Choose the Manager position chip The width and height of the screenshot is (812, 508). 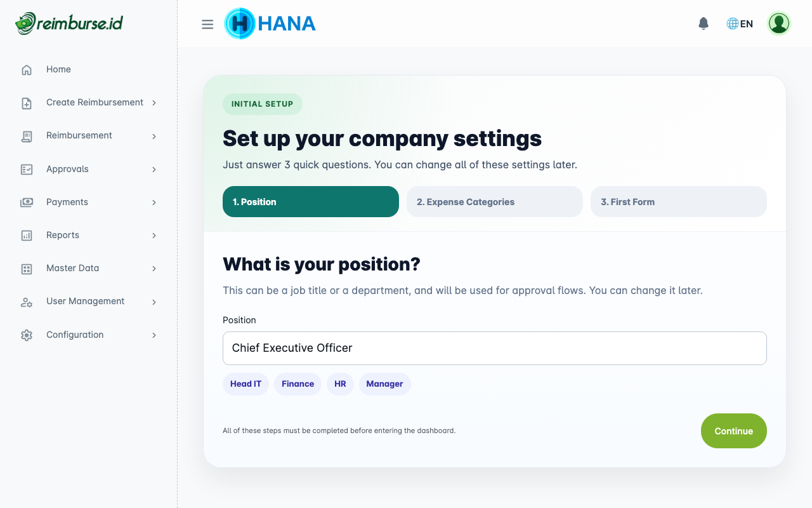384,384
